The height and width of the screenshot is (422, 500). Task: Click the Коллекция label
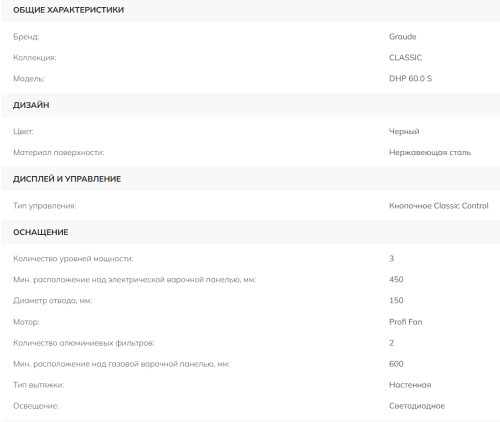point(35,58)
